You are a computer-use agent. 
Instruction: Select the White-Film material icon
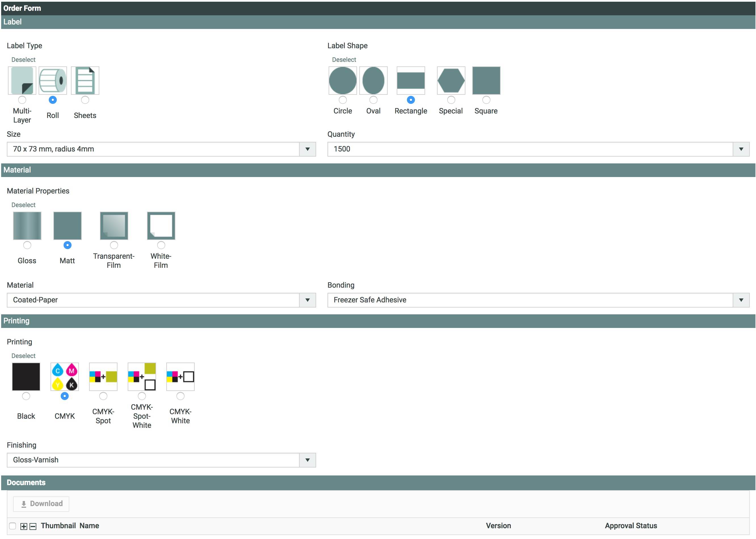(161, 226)
